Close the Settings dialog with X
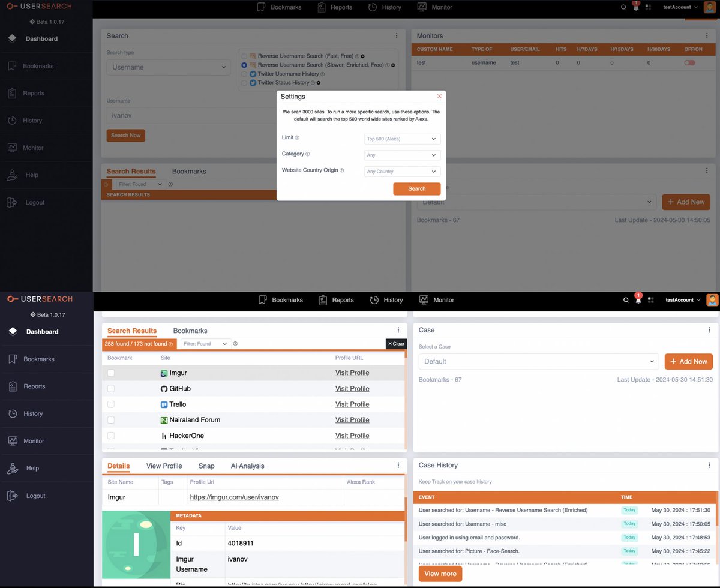Image resolution: width=720 pixels, height=588 pixels. pos(439,96)
